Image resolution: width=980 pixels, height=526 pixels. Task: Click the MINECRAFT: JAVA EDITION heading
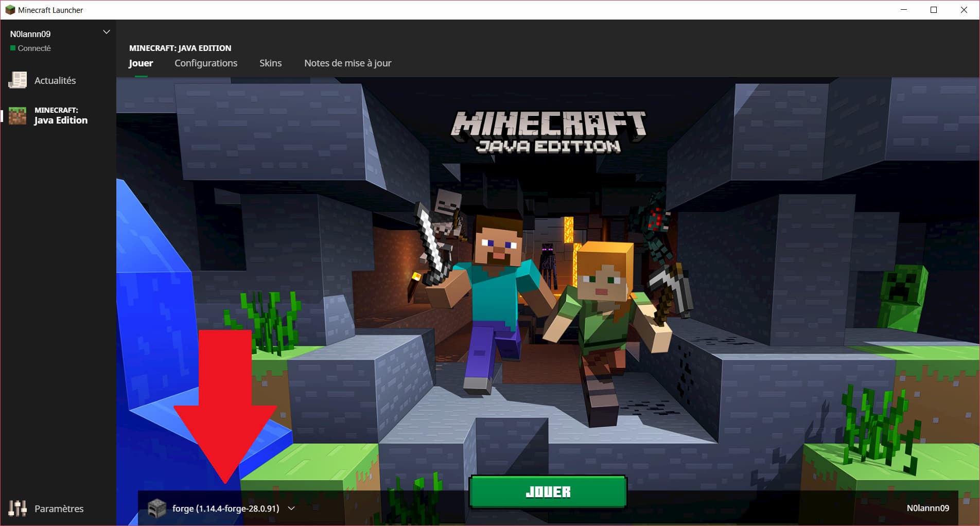coord(180,48)
